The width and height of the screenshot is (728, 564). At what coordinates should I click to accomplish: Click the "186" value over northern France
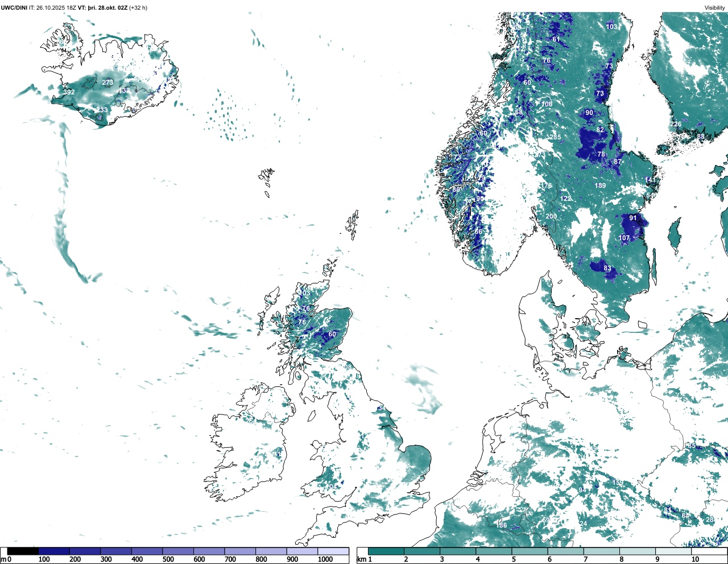click(x=502, y=525)
